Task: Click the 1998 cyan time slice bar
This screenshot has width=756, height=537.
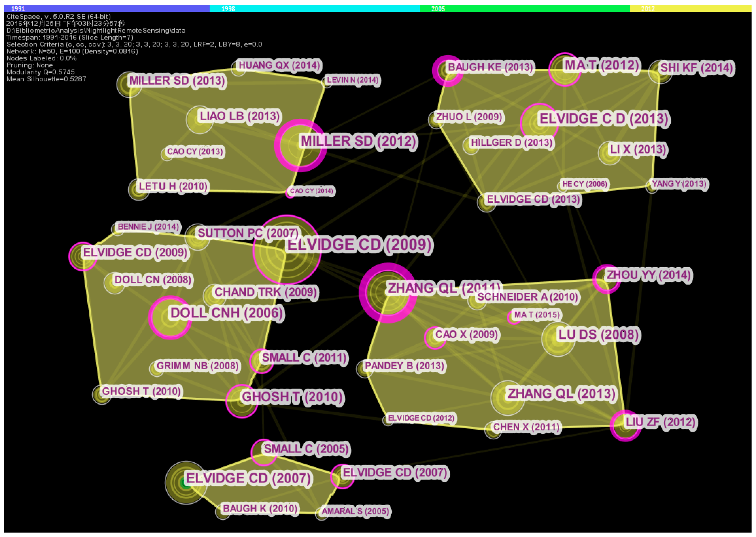Action: pyautogui.click(x=314, y=9)
